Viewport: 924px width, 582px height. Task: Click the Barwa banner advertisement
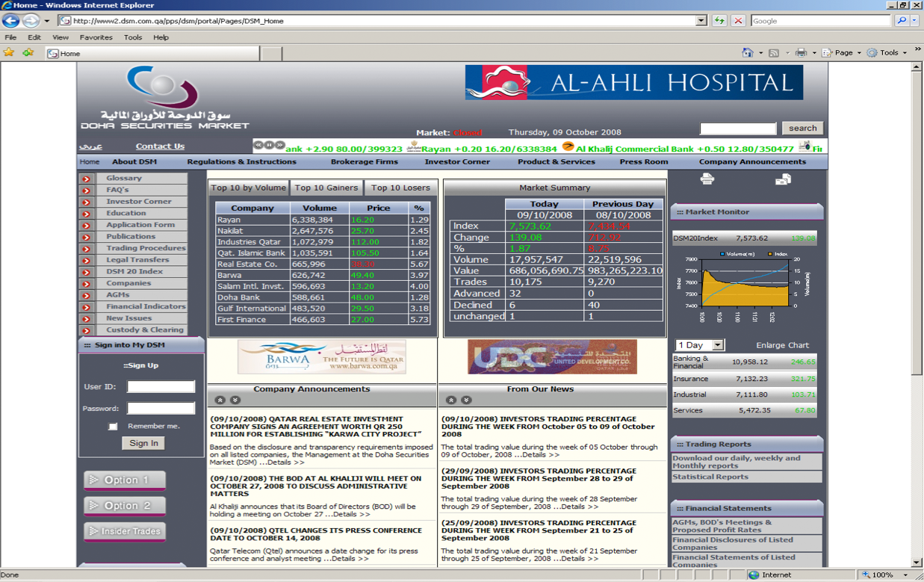(322, 356)
